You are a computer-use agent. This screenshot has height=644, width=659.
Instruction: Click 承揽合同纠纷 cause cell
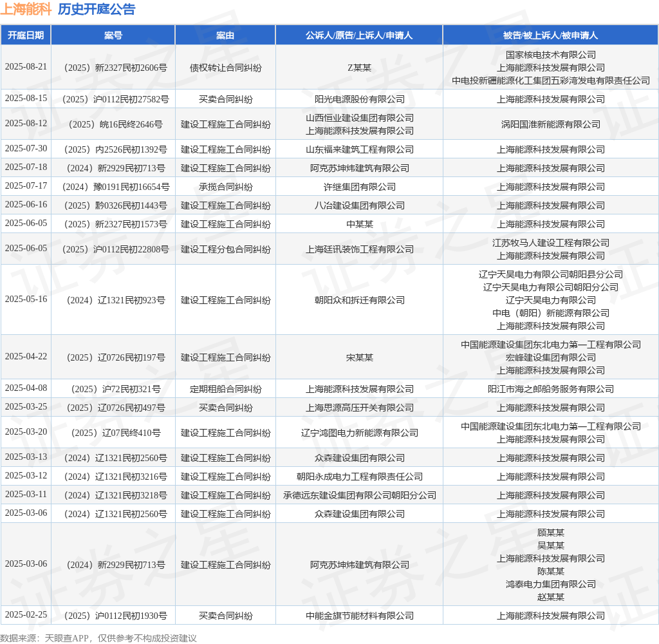pos(226,187)
